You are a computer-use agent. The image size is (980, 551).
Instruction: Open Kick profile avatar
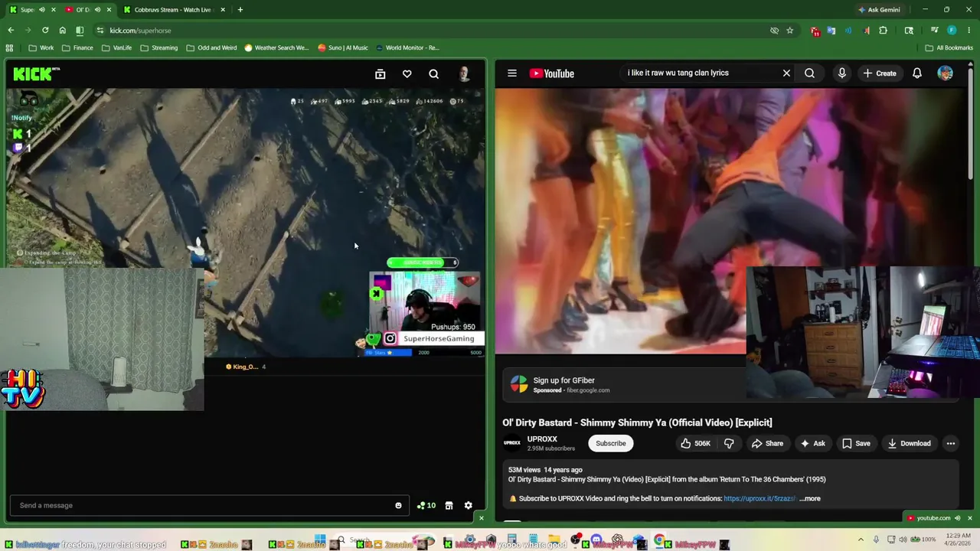click(464, 74)
